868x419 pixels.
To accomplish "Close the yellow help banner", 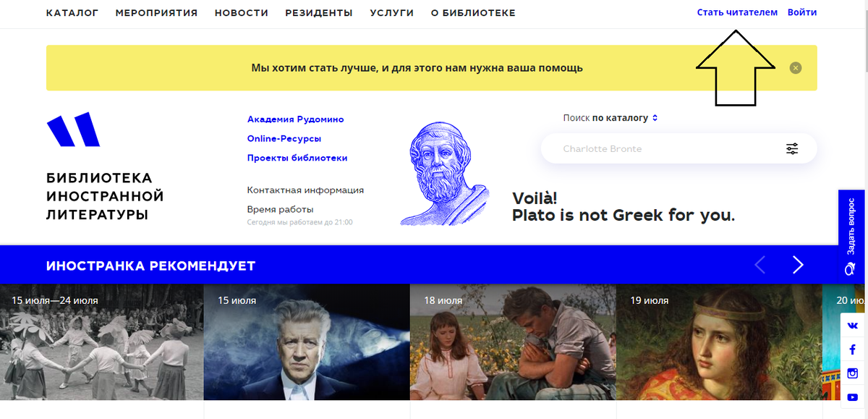I will tap(796, 68).
